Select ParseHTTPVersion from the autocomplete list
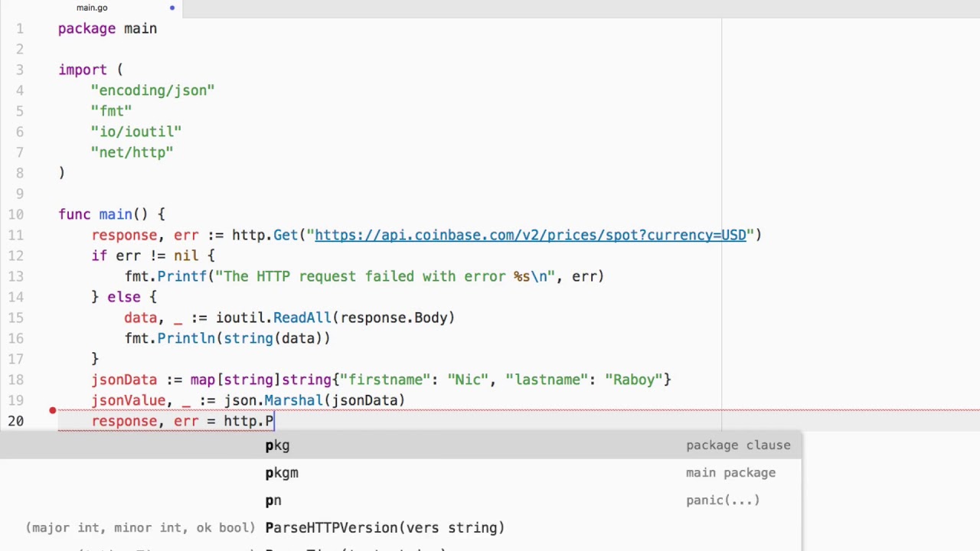 (x=384, y=528)
